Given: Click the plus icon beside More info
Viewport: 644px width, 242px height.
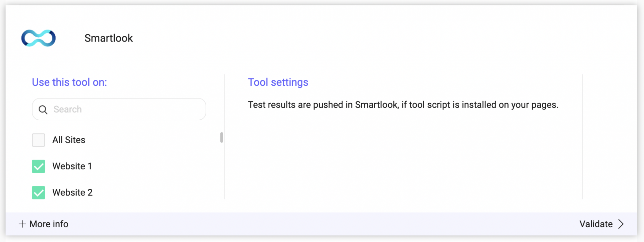Looking at the screenshot, I should [22, 224].
